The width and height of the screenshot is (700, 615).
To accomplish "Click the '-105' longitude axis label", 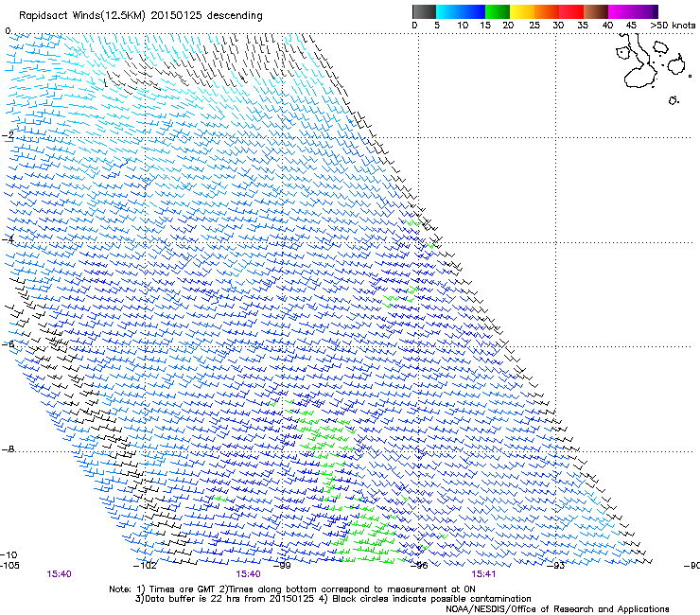I will 9,566.
